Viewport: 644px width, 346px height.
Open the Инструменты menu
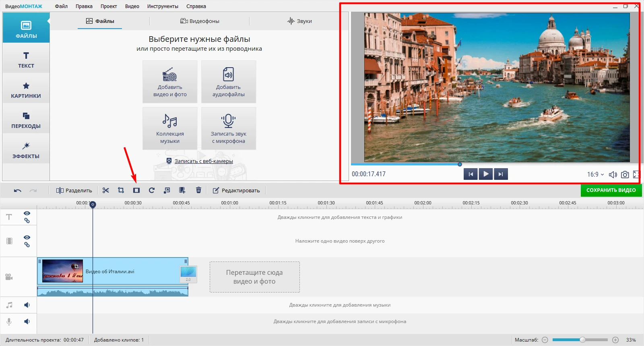pos(163,6)
